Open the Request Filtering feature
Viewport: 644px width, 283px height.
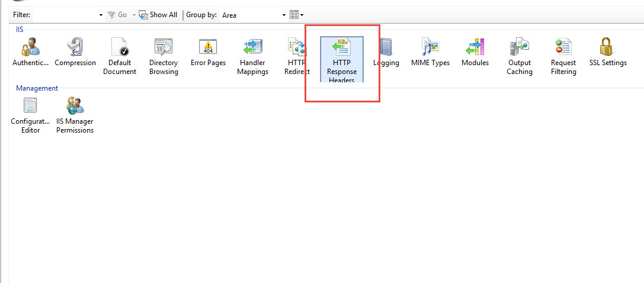coord(563,48)
